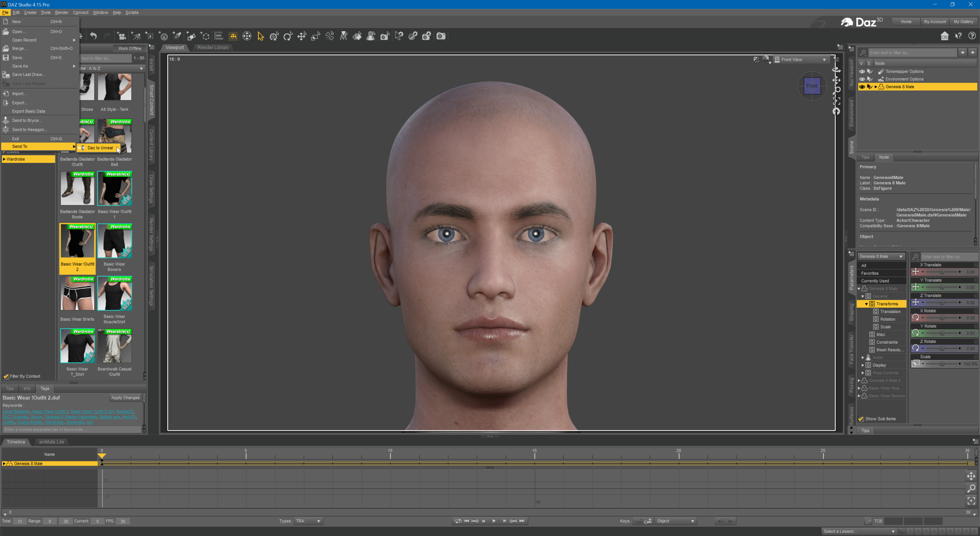Click the Home button
Image resolution: width=980 pixels, height=536 pixels.
click(x=906, y=22)
